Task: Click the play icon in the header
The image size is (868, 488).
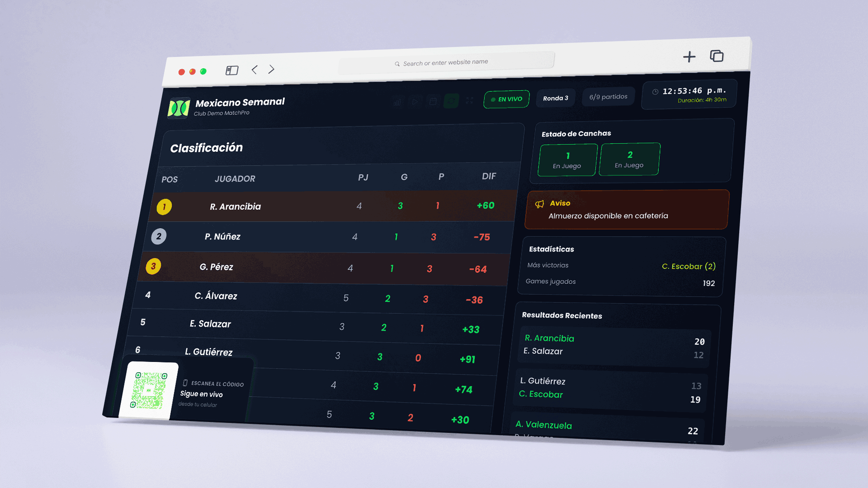Action: coord(415,102)
